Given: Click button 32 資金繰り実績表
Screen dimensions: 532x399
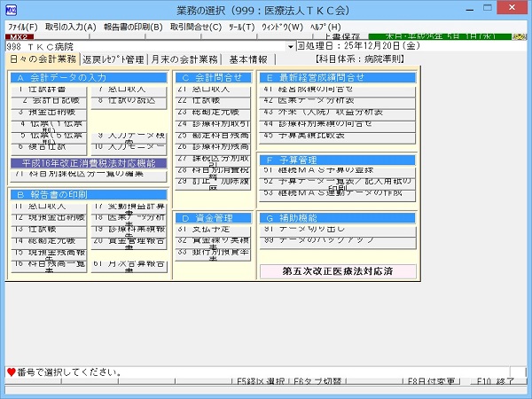Looking at the screenshot, I should pos(213,244).
